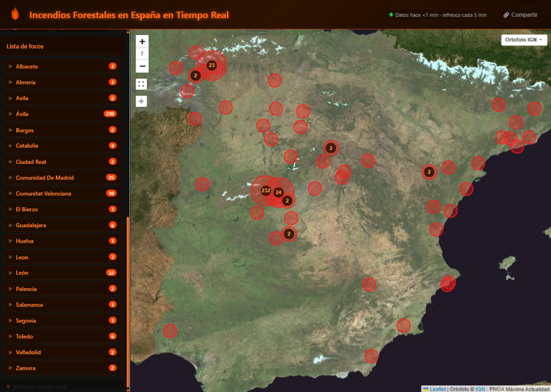Expand the Burgos province row

pos(62,130)
